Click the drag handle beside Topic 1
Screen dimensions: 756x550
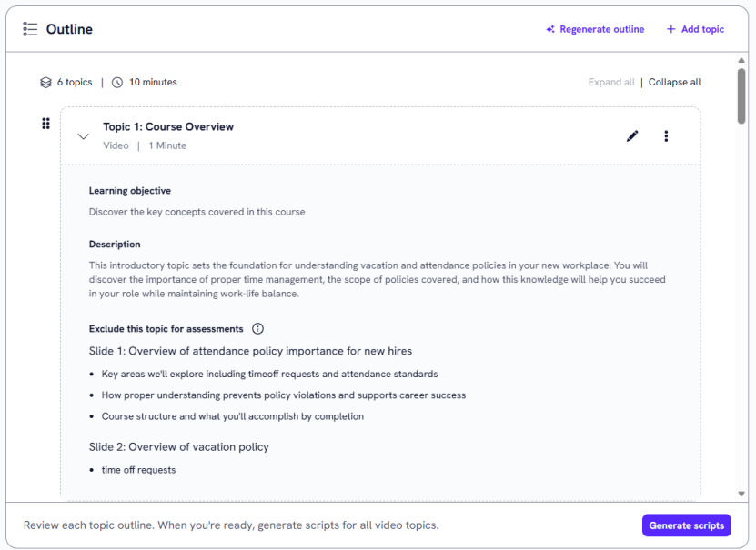click(45, 124)
